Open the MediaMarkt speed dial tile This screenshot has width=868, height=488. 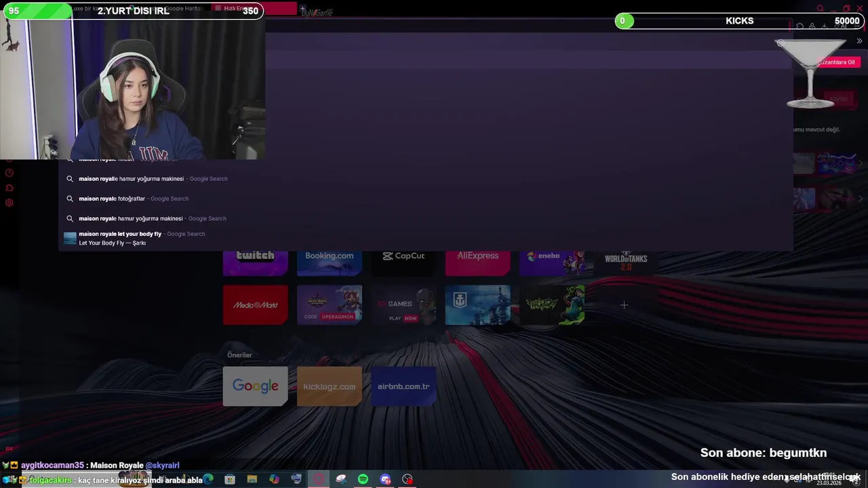(255, 305)
